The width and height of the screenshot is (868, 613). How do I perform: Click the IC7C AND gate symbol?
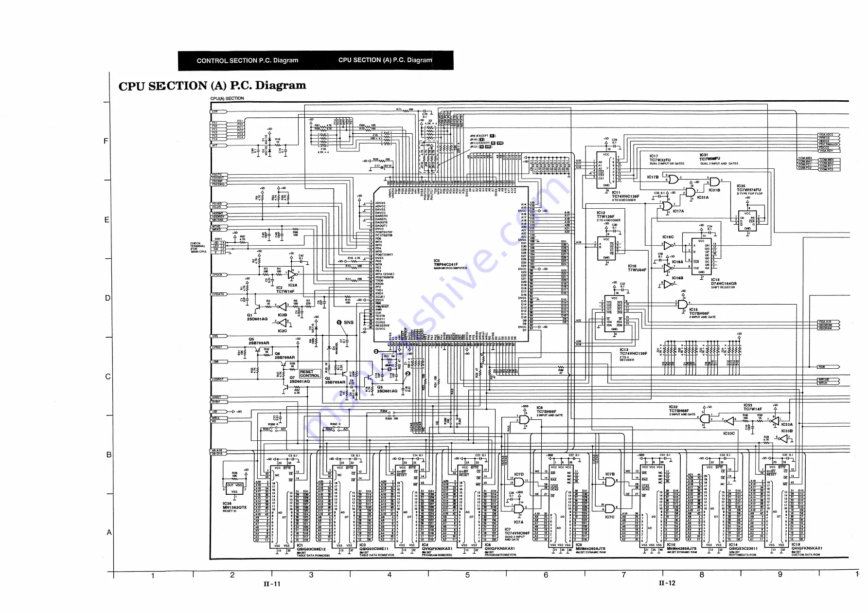click(610, 509)
